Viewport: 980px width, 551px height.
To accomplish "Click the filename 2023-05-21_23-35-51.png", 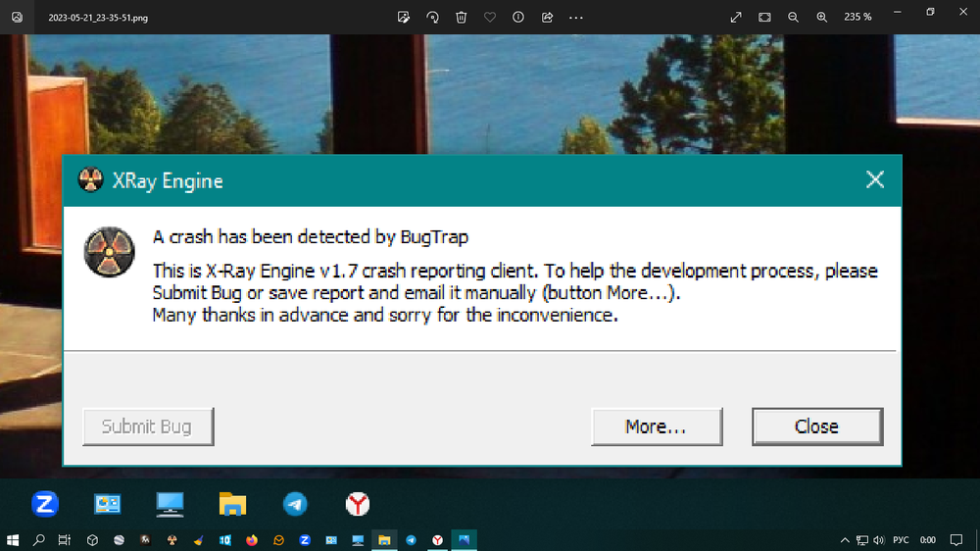I will coord(98,18).
